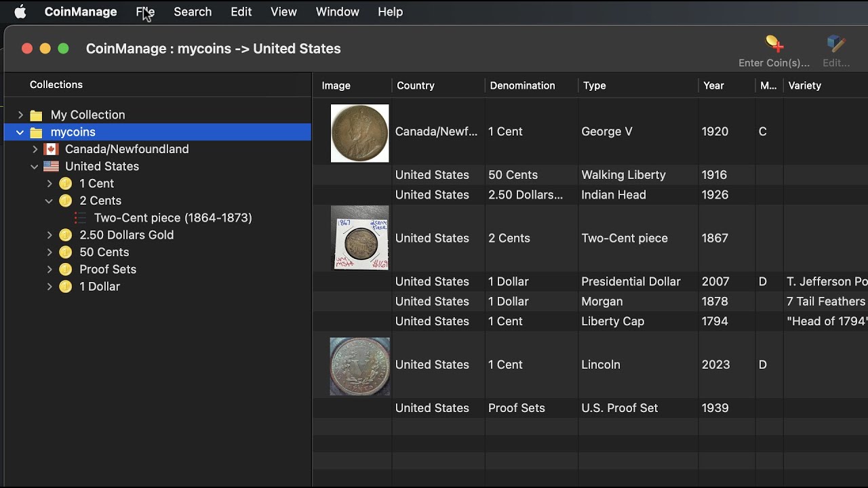Select the Walking Liberty row
The width and height of the screenshot is (868, 488).
(x=590, y=175)
